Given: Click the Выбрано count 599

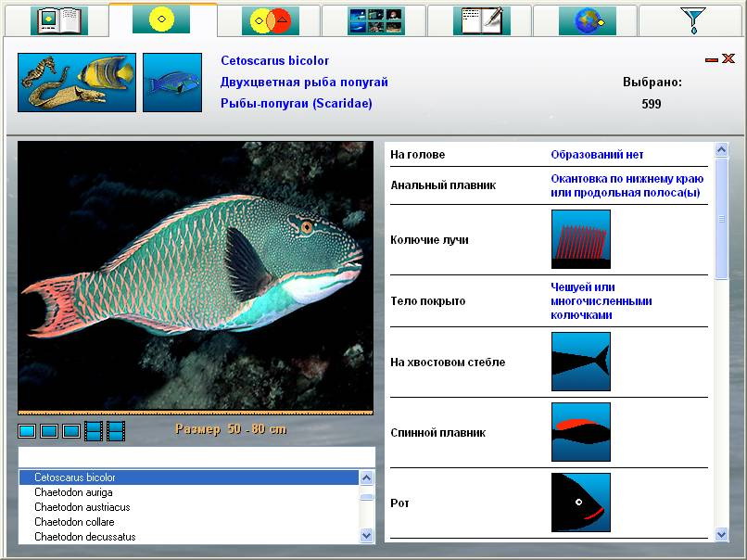Looking at the screenshot, I should 652,104.
